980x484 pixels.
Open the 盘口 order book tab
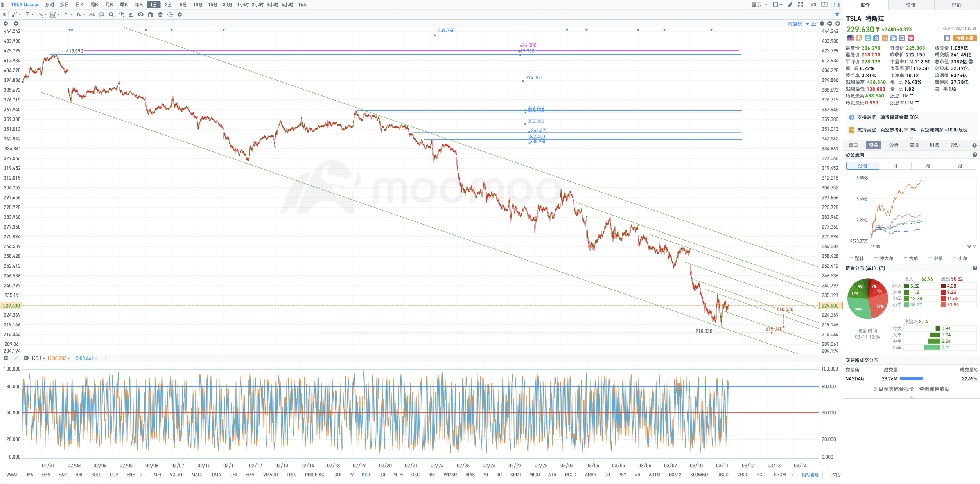[x=853, y=145]
